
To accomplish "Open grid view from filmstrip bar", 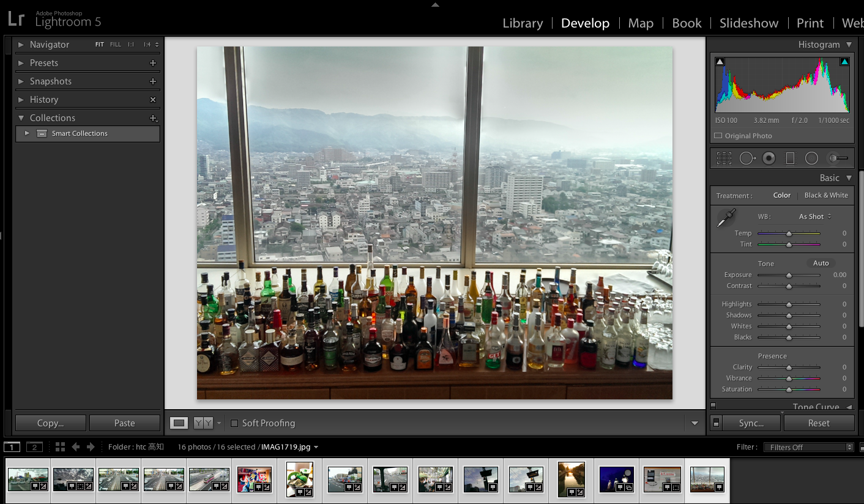I will tap(60, 447).
